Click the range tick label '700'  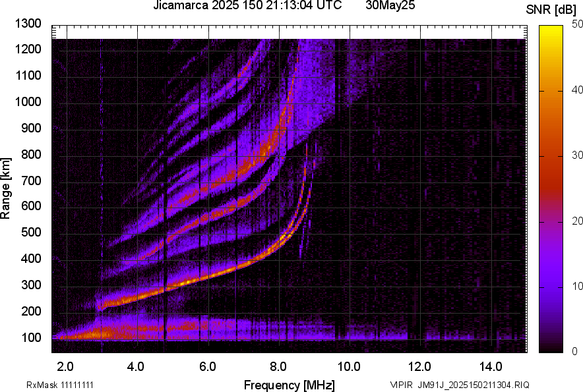coord(31,181)
